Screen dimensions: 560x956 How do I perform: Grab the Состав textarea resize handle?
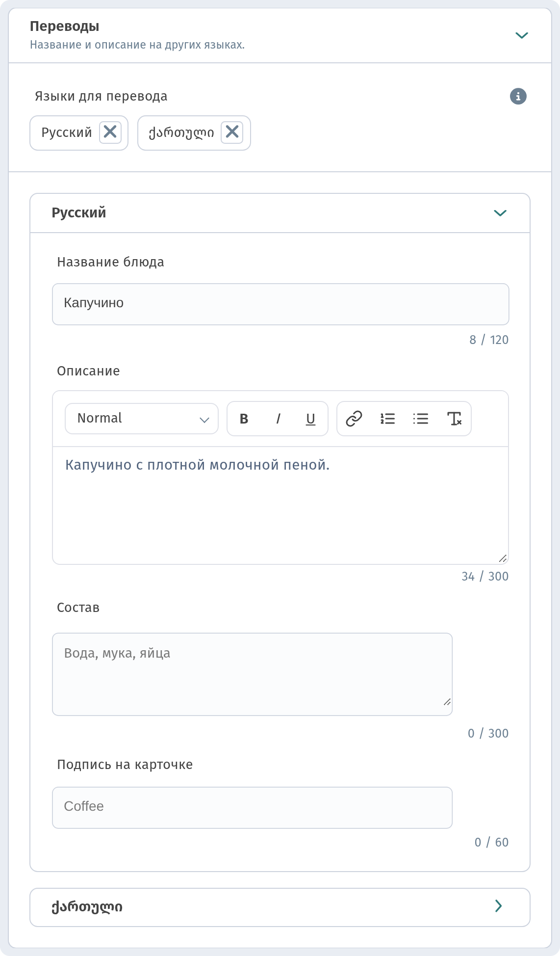[447, 702]
